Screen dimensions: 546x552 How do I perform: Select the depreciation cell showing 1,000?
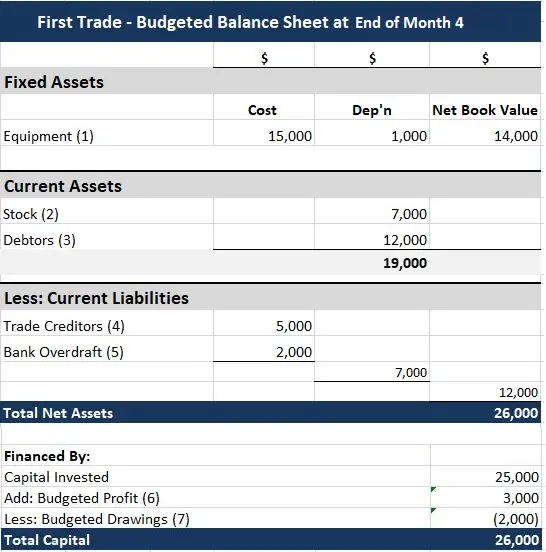coord(372,136)
